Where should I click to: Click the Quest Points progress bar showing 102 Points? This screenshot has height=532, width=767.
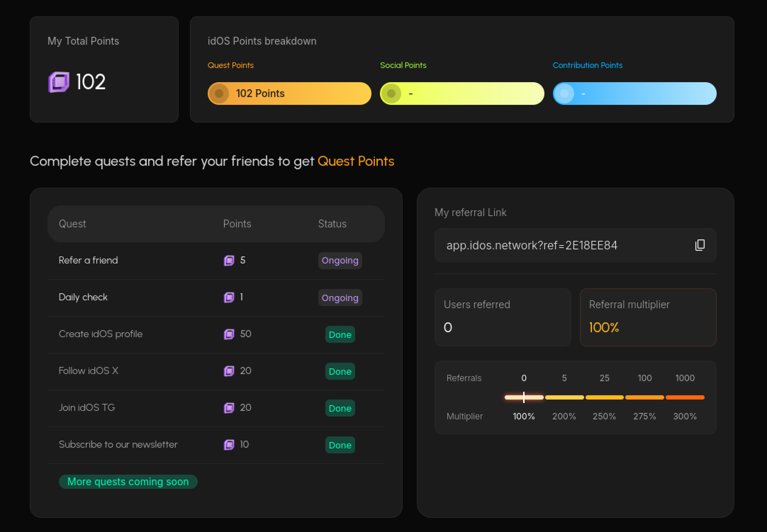click(289, 93)
